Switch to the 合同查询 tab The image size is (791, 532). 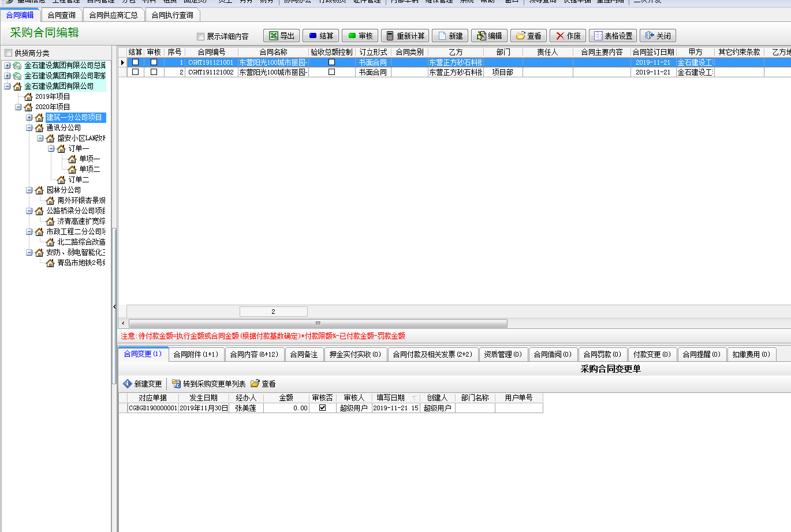[x=61, y=15]
